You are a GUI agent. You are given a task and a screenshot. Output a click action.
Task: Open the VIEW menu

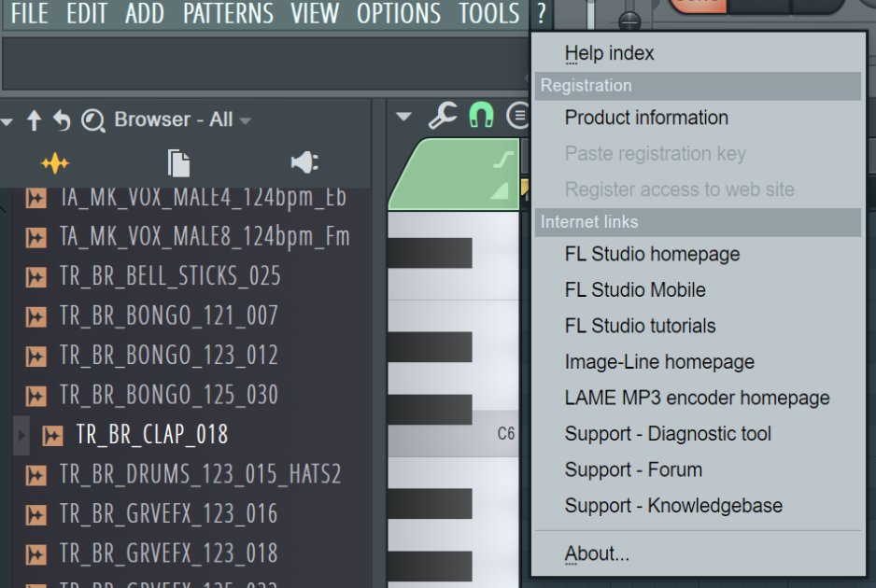tap(315, 13)
